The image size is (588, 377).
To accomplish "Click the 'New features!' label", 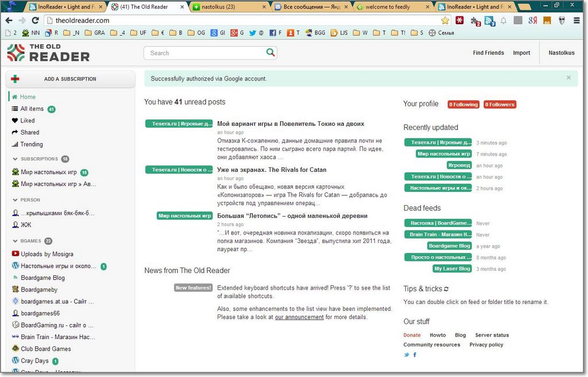I will point(193,287).
